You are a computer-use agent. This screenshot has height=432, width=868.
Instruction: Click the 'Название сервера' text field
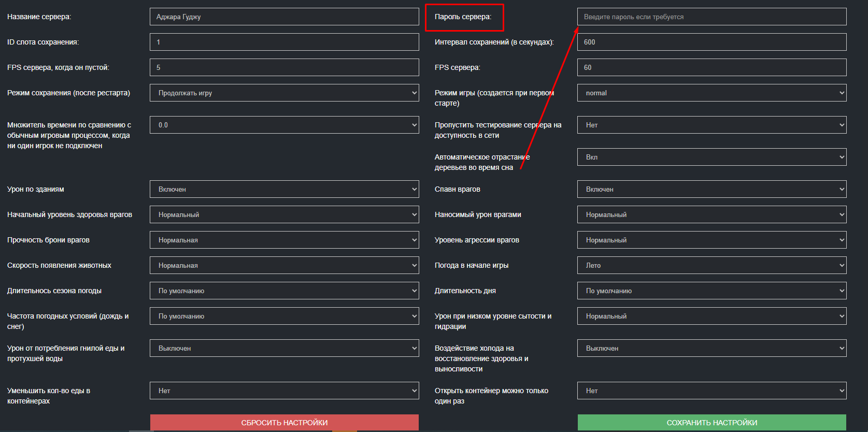(x=284, y=17)
